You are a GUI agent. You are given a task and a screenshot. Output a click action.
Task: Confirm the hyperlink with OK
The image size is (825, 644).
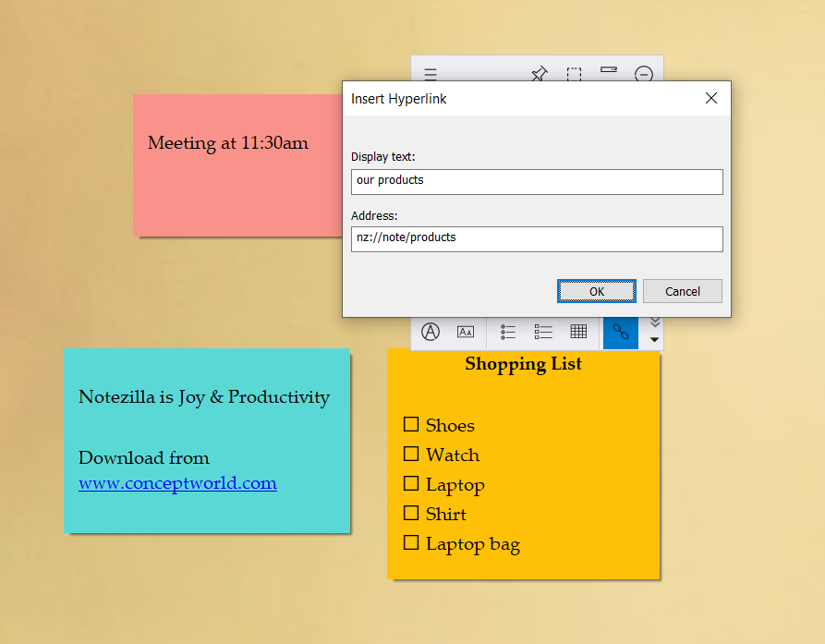point(596,290)
